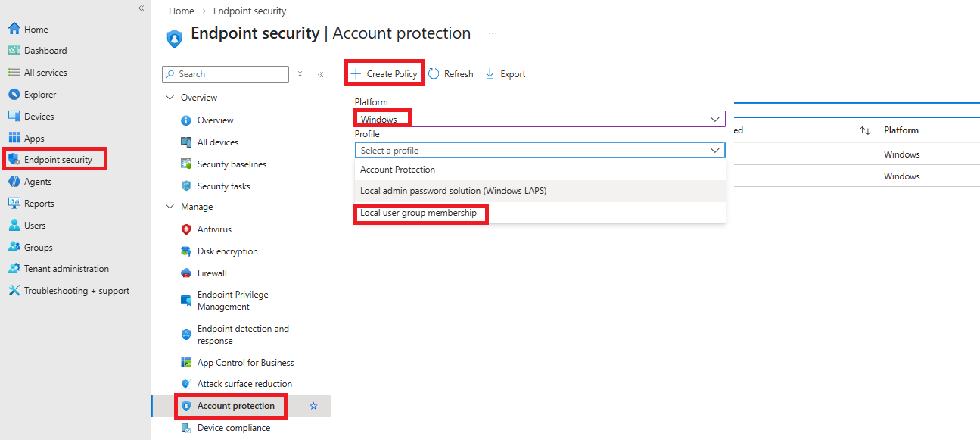Click the Firewall cloud icon
The width and height of the screenshot is (980, 440).
[186, 273]
